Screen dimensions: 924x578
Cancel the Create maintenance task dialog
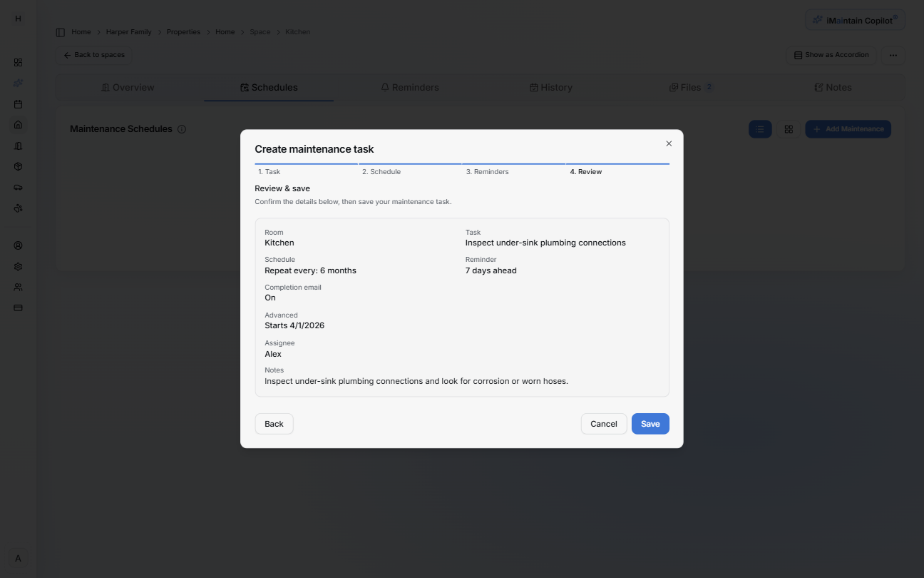[603, 424]
